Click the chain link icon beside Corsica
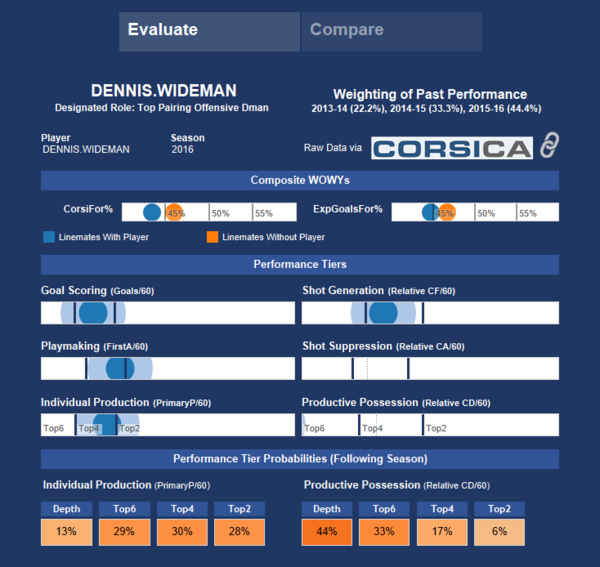 coord(549,146)
